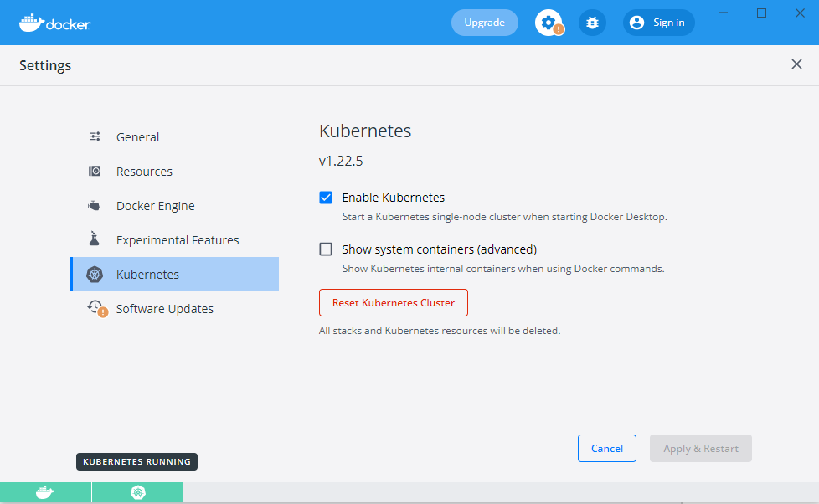The width and height of the screenshot is (819, 504).
Task: Click the Experimental Features flask icon
Action: click(95, 239)
